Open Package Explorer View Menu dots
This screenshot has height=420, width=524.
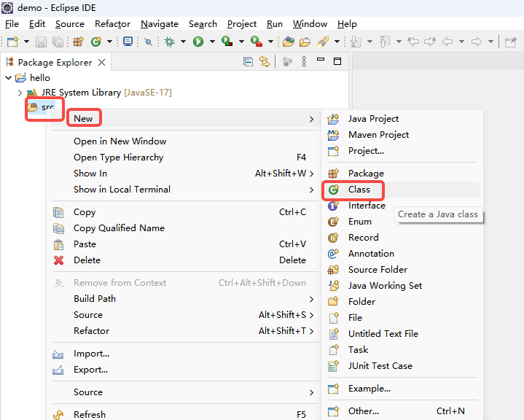304,61
